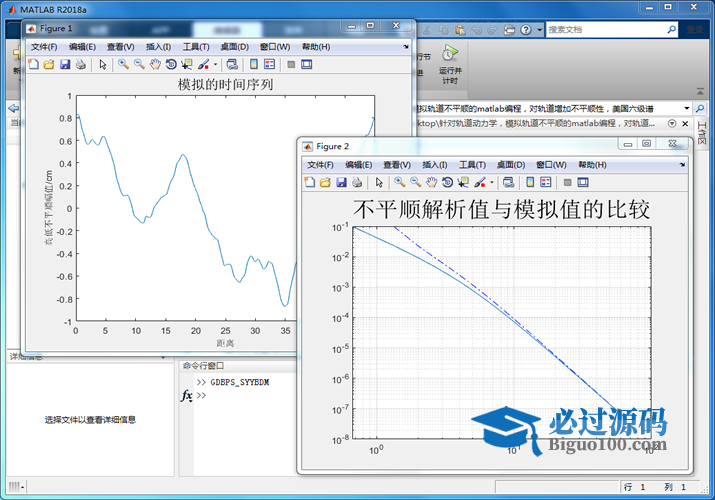Select Brush data tool in Figure 2
Screen dimensions: 715x500
pyautogui.click(x=480, y=182)
